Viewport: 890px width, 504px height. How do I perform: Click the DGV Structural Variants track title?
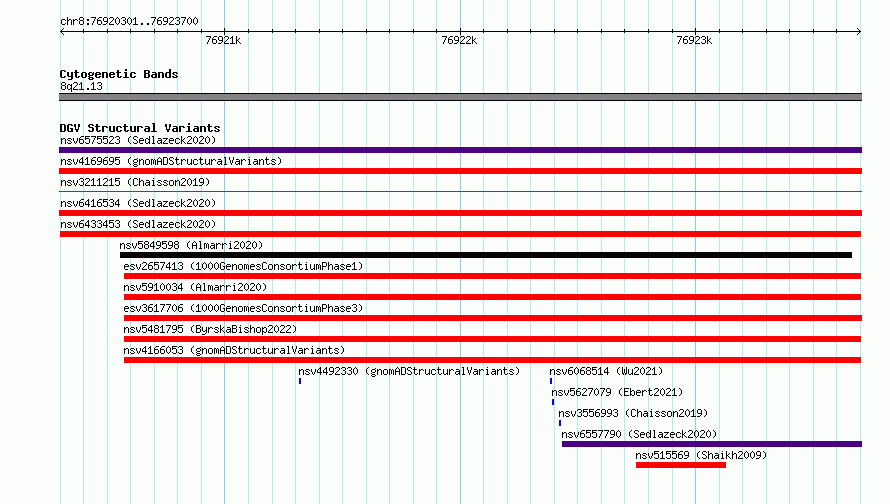click(x=140, y=128)
